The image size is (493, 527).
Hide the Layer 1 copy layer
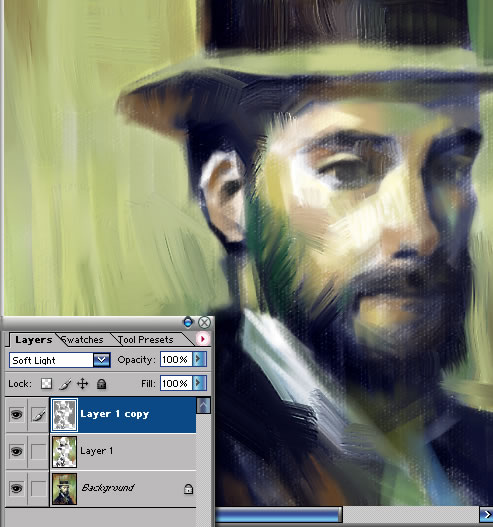[16, 414]
